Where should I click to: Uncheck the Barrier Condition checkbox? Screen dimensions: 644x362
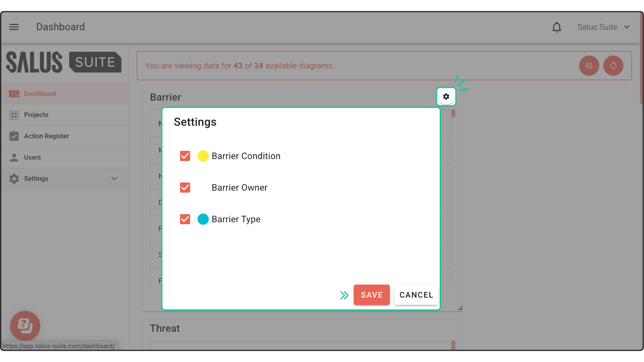[185, 156]
